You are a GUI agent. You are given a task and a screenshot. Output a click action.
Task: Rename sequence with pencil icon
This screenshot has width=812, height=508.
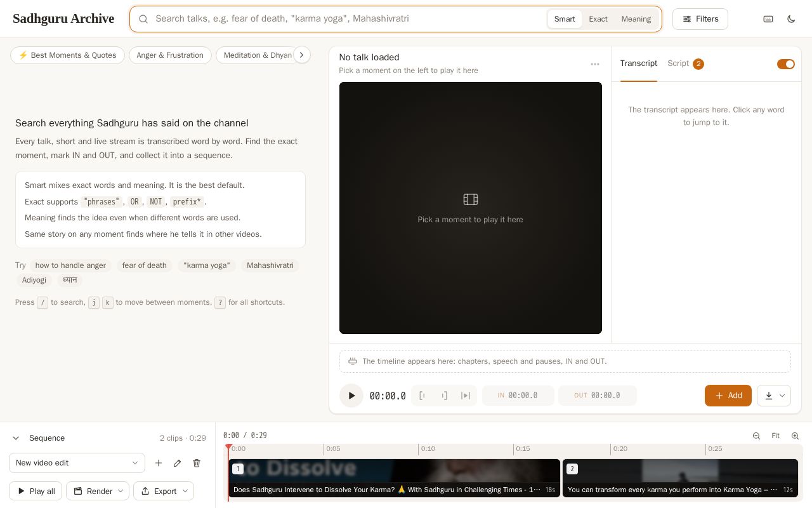point(178,463)
